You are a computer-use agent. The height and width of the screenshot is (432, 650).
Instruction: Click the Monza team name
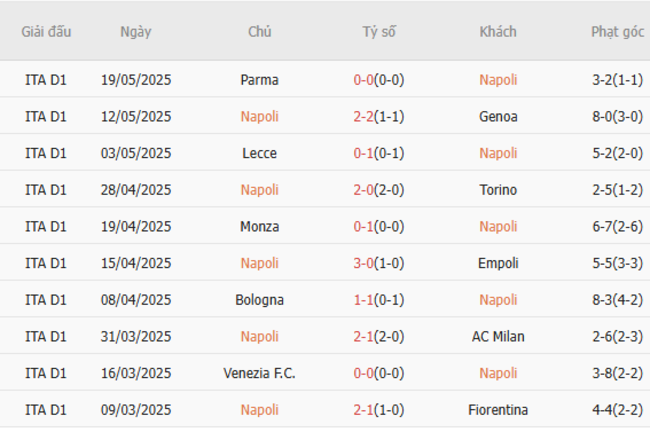click(260, 227)
